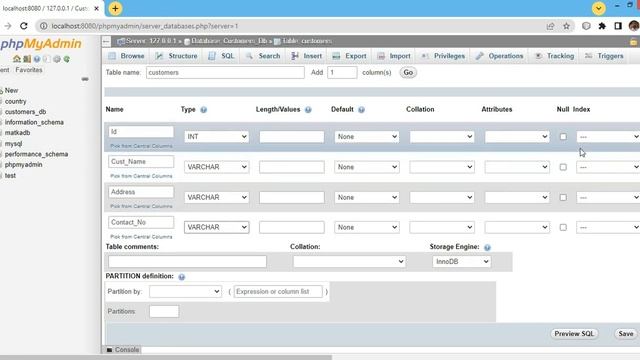Click the shield extension icon
The width and height of the screenshot is (640, 360).
[x=586, y=26]
